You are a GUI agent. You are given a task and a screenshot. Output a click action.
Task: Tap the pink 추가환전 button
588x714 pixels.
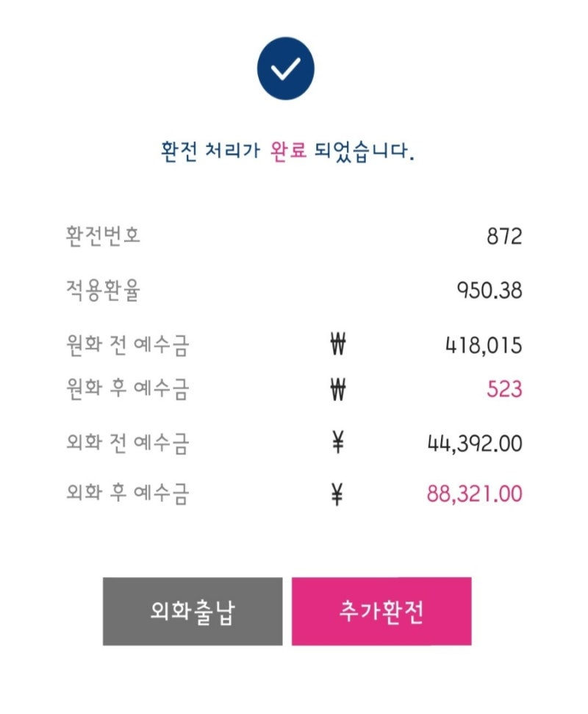click(x=381, y=611)
